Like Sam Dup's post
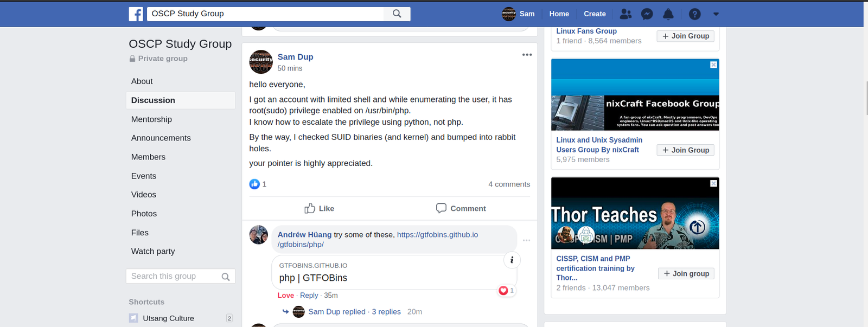Image resolution: width=868 pixels, height=327 pixels. pyautogui.click(x=319, y=208)
